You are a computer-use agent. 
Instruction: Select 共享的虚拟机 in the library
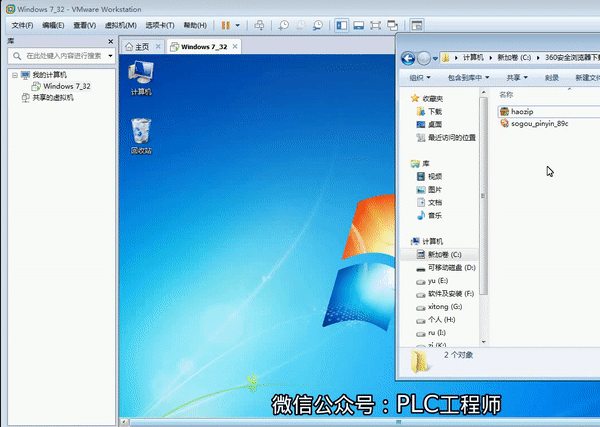click(x=53, y=98)
